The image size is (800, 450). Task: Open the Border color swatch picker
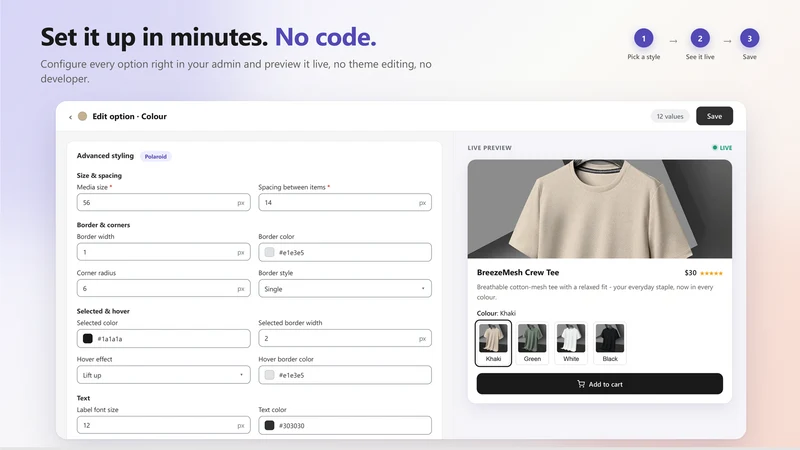coord(269,252)
